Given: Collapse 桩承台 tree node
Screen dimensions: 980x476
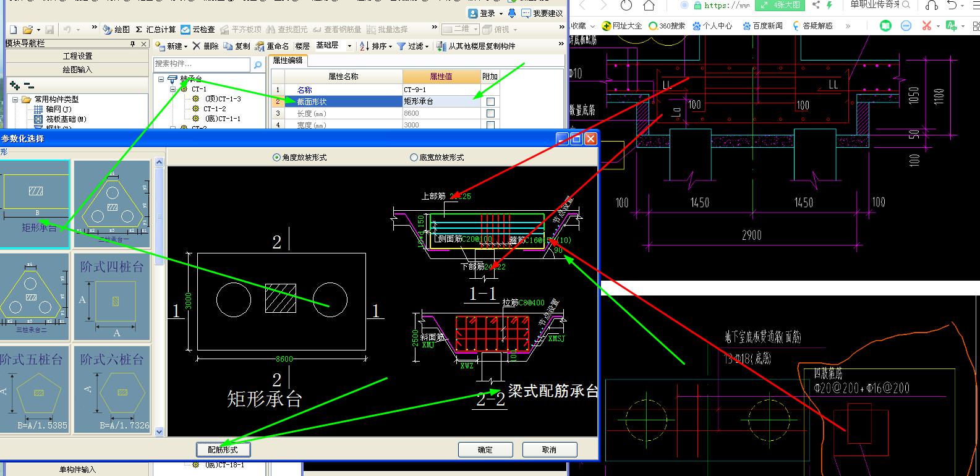Looking at the screenshot, I should (x=161, y=79).
